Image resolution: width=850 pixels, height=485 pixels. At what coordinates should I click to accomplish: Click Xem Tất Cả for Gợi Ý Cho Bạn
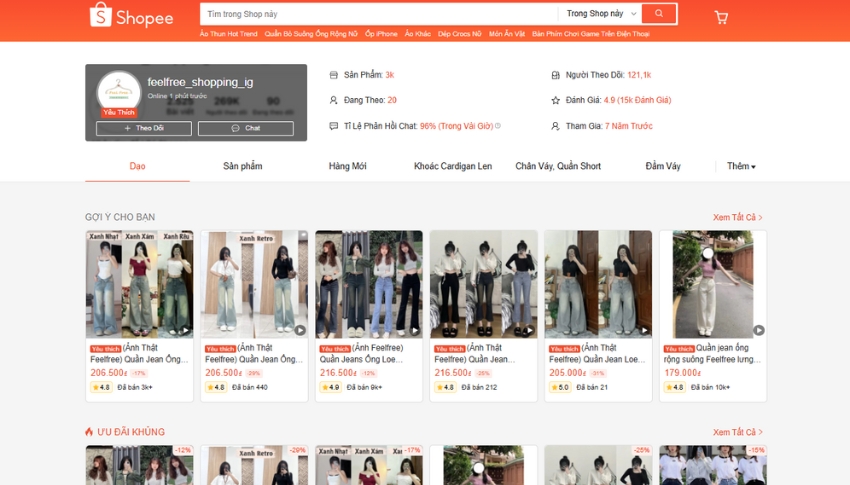(738, 217)
